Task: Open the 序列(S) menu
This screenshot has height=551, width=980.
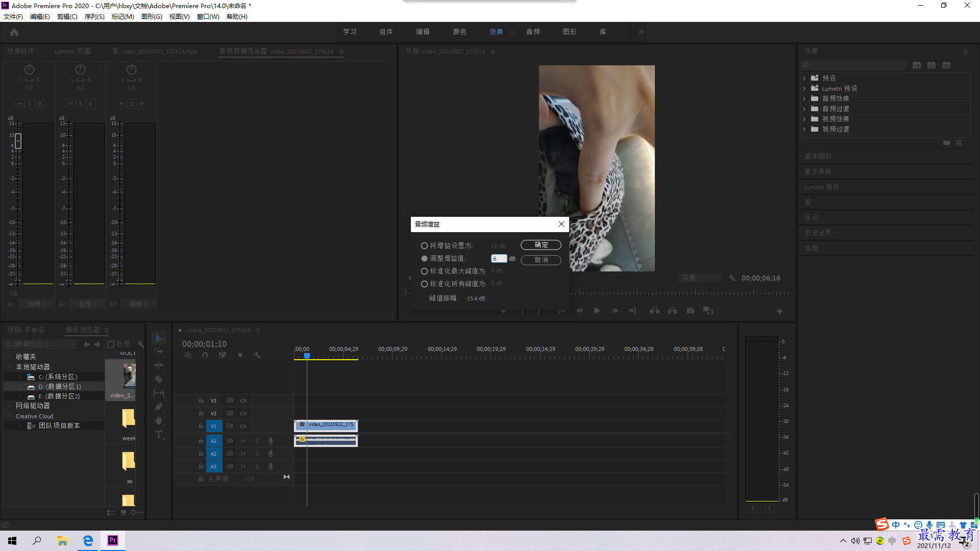Action: click(x=94, y=17)
